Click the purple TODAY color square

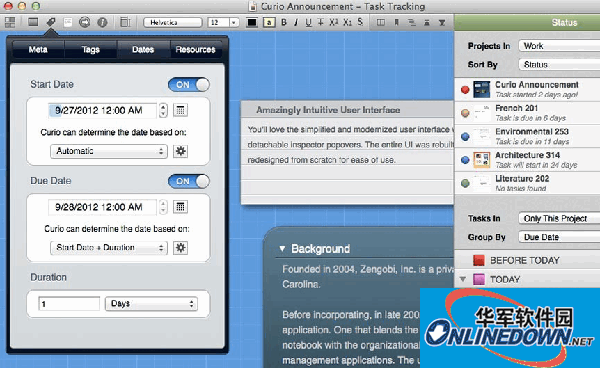click(x=479, y=279)
